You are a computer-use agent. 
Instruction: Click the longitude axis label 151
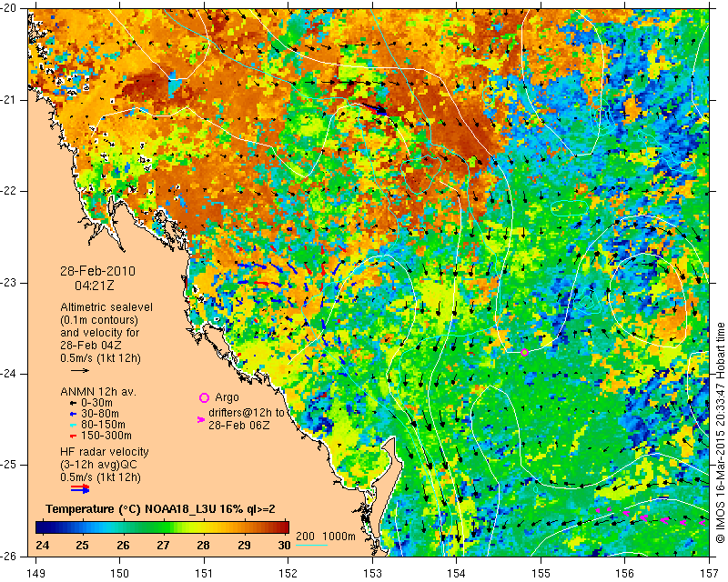click(204, 574)
